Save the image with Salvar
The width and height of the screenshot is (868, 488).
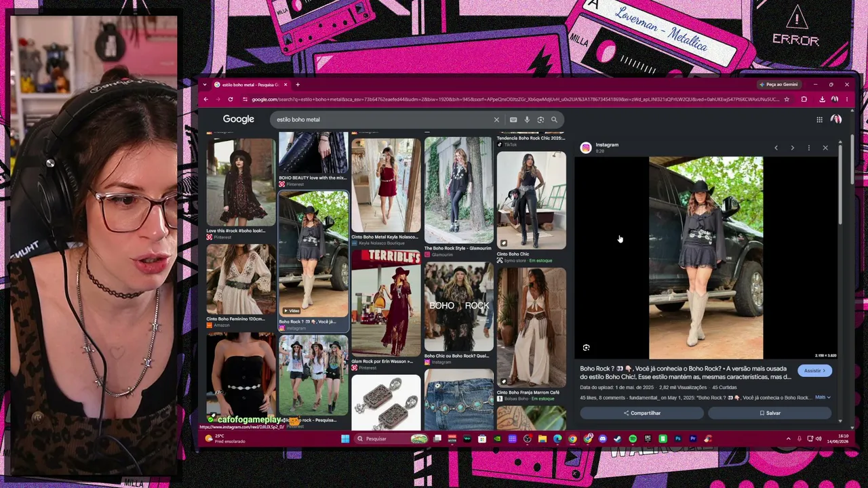770,413
